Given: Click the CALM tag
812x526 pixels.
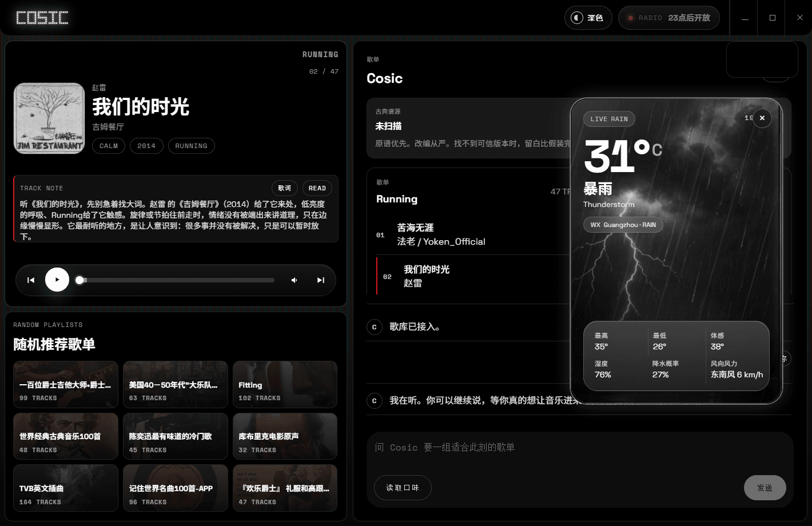Looking at the screenshot, I should tap(109, 146).
